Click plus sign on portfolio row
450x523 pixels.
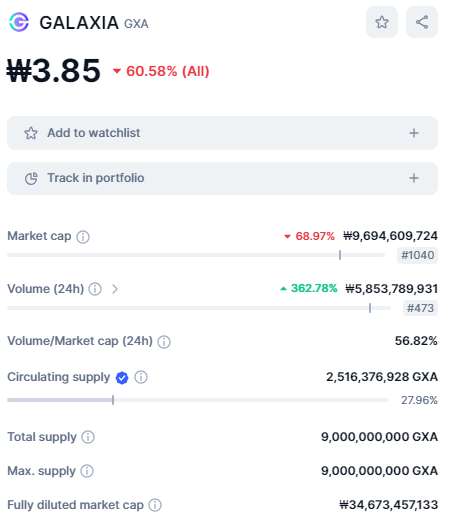pyautogui.click(x=414, y=178)
